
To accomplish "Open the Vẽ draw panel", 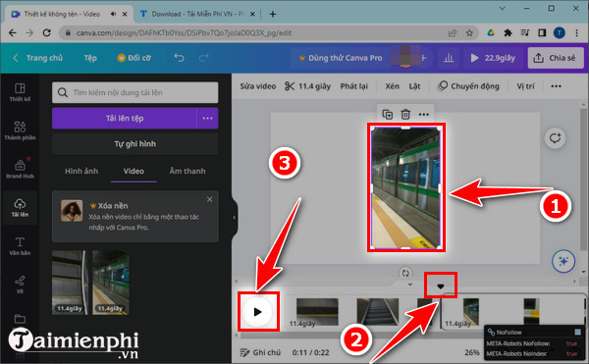I will click(x=20, y=285).
